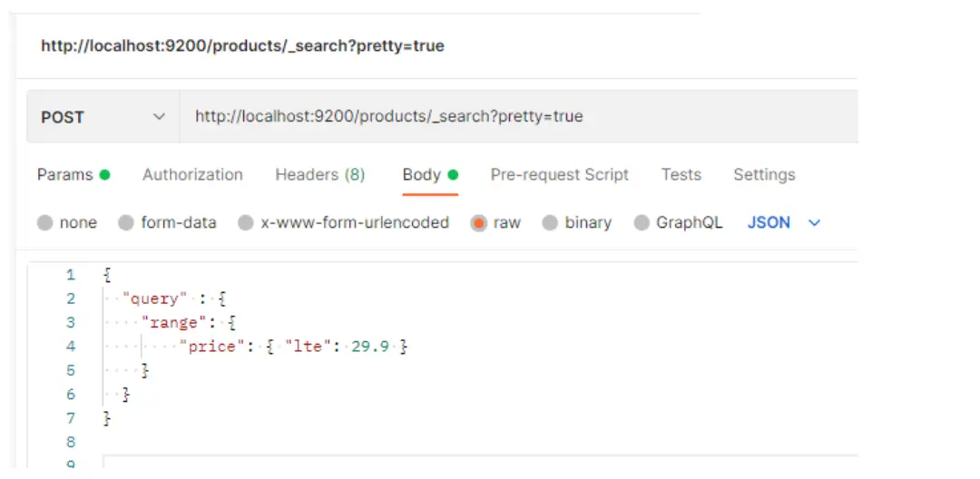Select the raw body radio button
980x479 pixels.
[x=479, y=223]
